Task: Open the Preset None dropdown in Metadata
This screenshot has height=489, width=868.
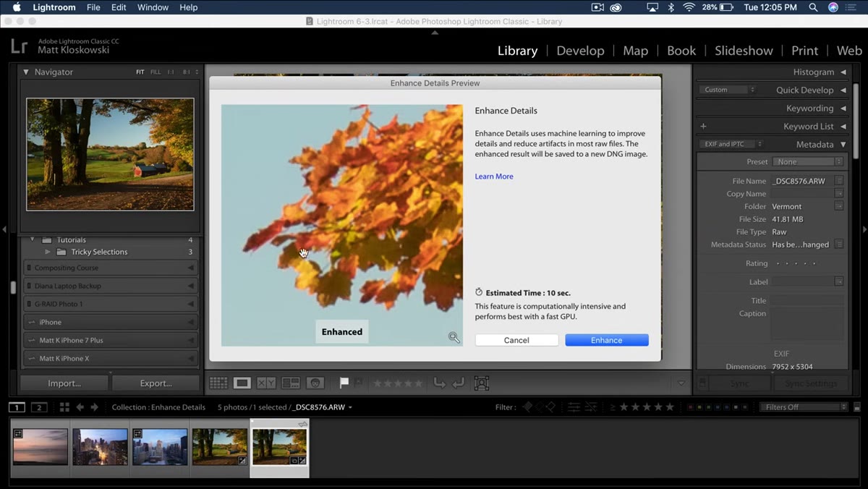Action: pyautogui.click(x=807, y=161)
